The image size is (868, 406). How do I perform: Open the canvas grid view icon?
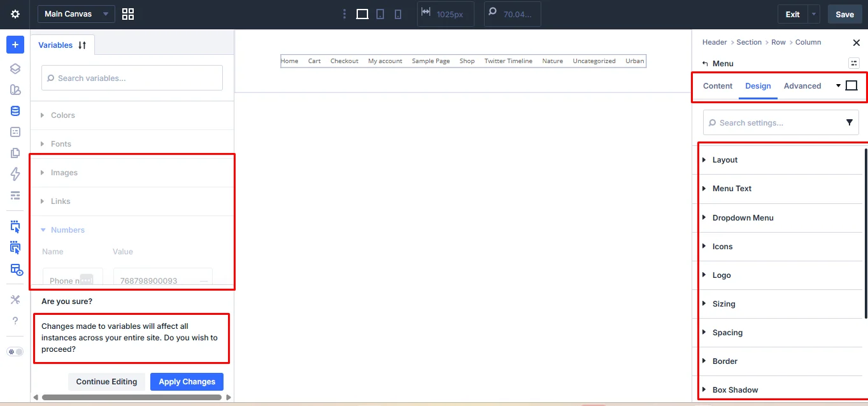128,14
